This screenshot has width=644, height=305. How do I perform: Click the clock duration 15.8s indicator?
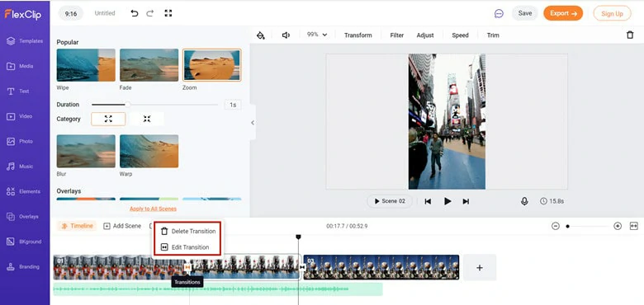tap(552, 201)
